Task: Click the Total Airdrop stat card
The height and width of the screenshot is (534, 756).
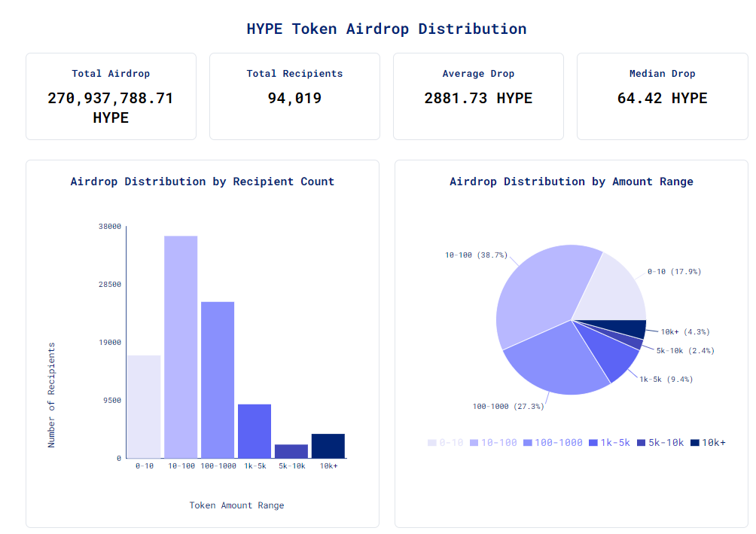Action: pos(111,96)
